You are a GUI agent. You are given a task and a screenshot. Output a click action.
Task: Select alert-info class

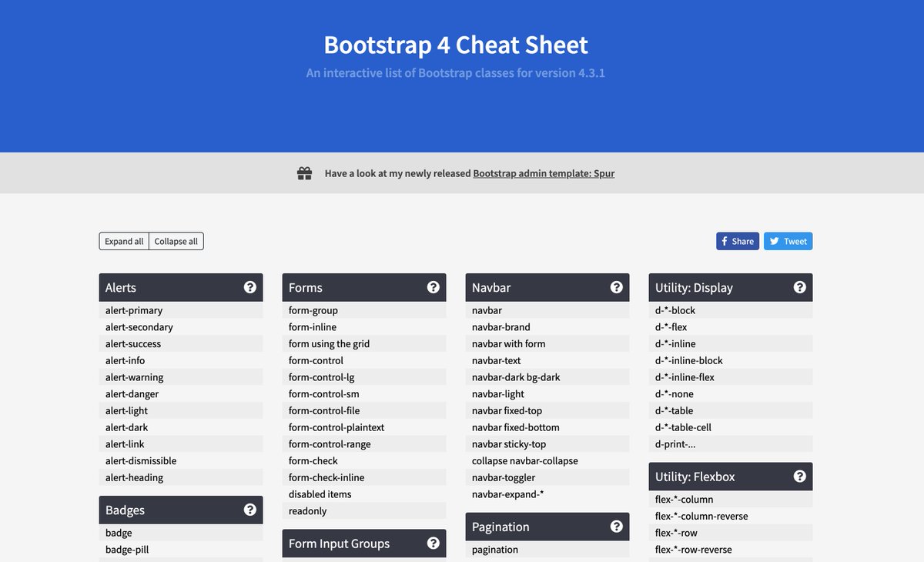pyautogui.click(x=181, y=360)
